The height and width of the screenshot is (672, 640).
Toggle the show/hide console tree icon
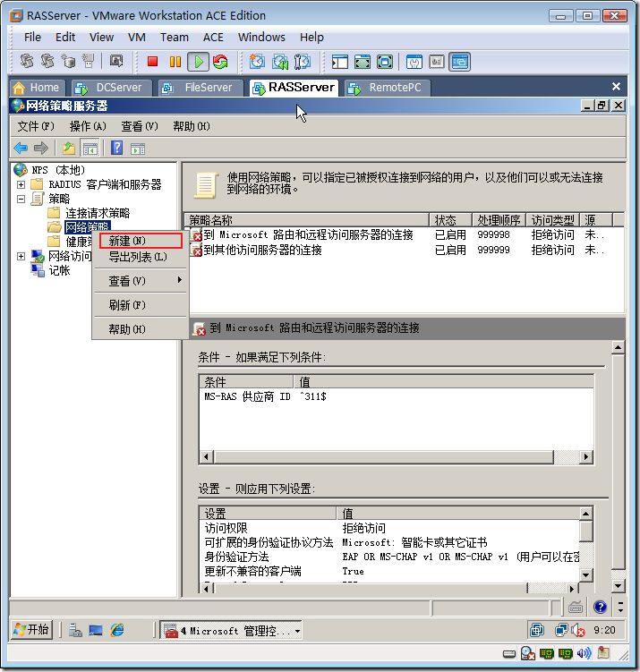click(90, 149)
